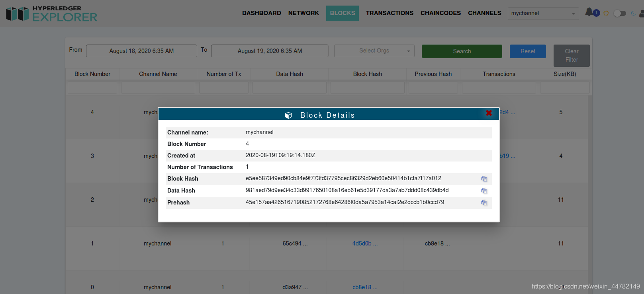Click block number 3 in the table
The width and height of the screenshot is (644, 294).
click(92, 156)
